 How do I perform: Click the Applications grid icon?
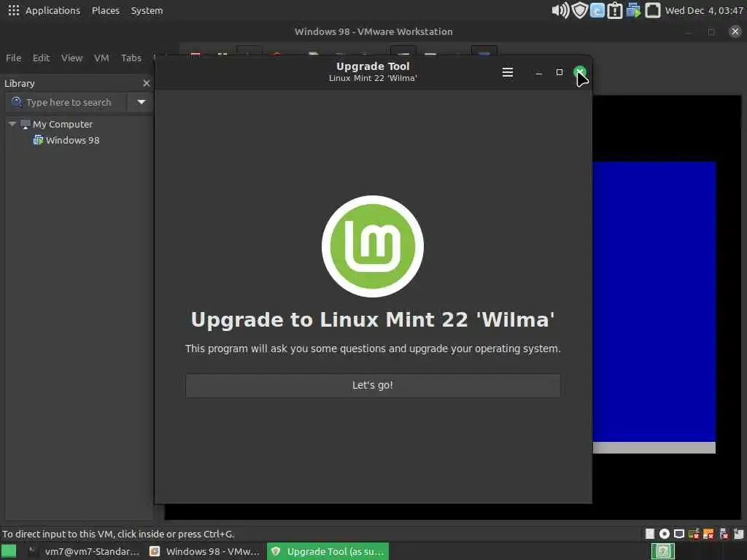point(14,10)
